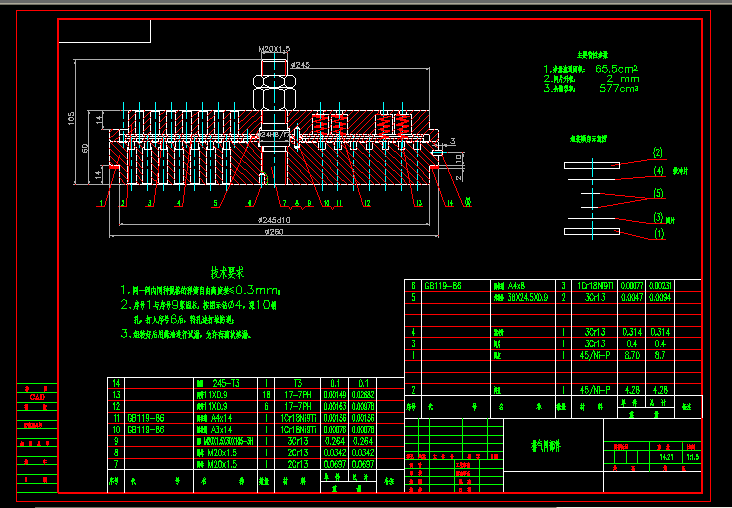
Task: Click balloon label (1) in detail view
Action: click(658, 233)
